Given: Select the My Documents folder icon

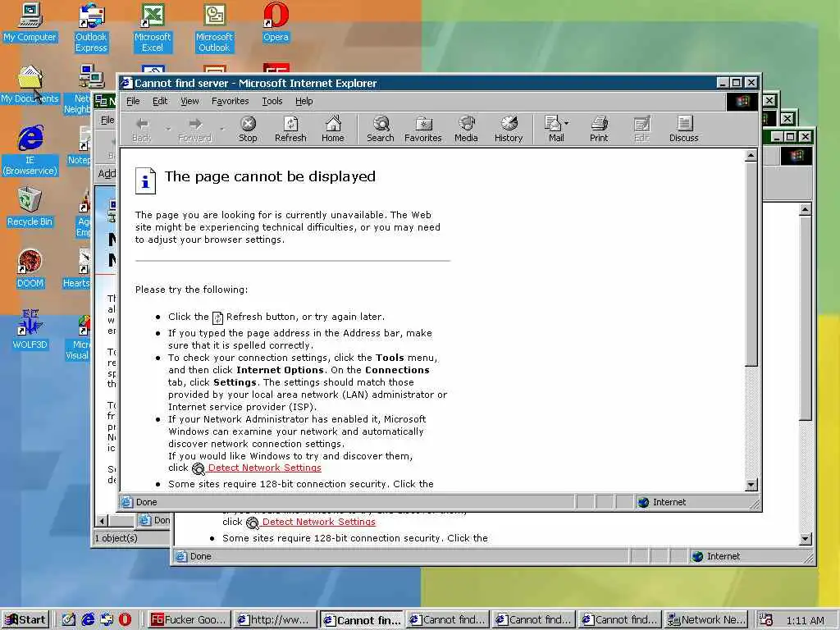Looking at the screenshot, I should (x=30, y=84).
